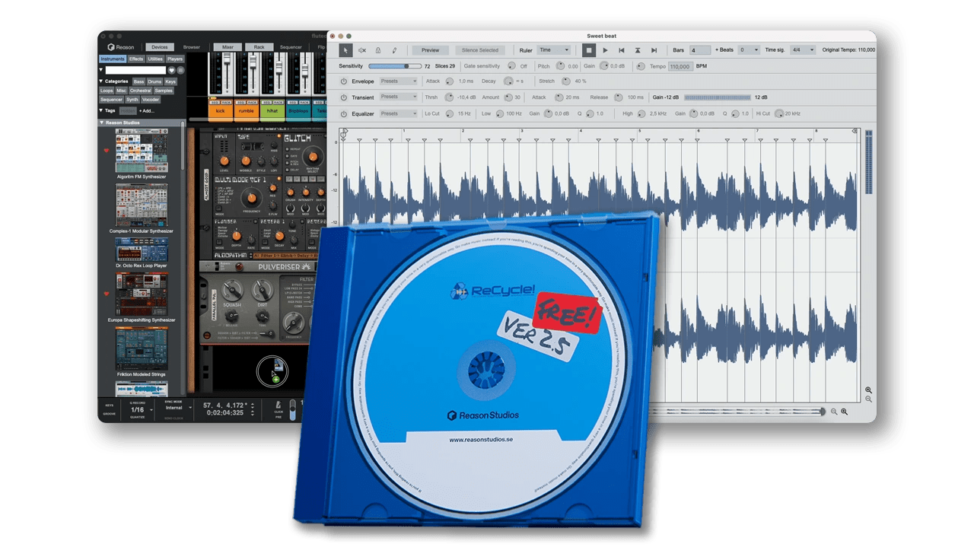
Task: Toggle the Drums category filter
Action: point(154,81)
